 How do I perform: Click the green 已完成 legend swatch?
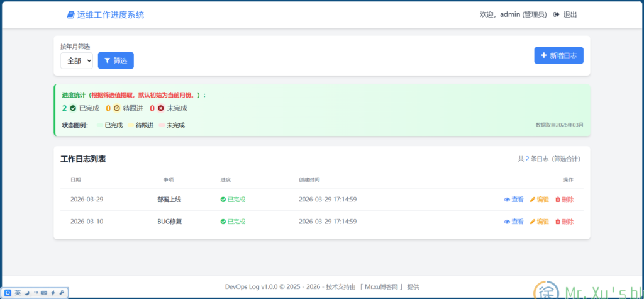[100, 125]
